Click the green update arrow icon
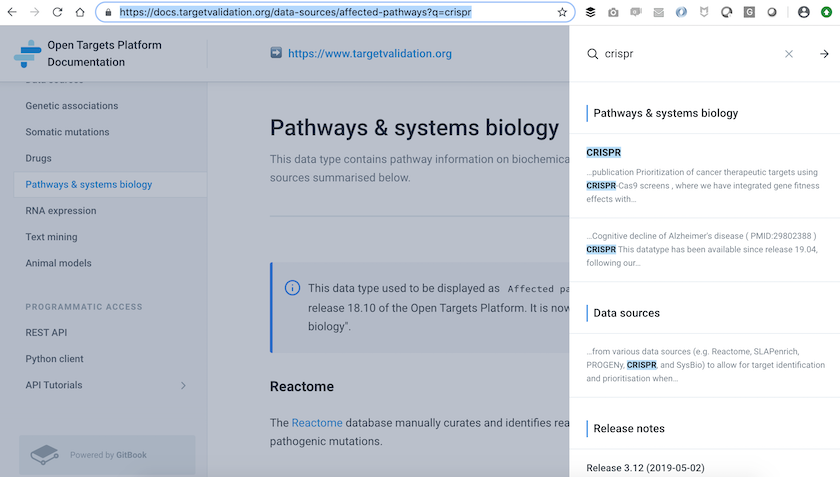The image size is (840, 477). 827,12
